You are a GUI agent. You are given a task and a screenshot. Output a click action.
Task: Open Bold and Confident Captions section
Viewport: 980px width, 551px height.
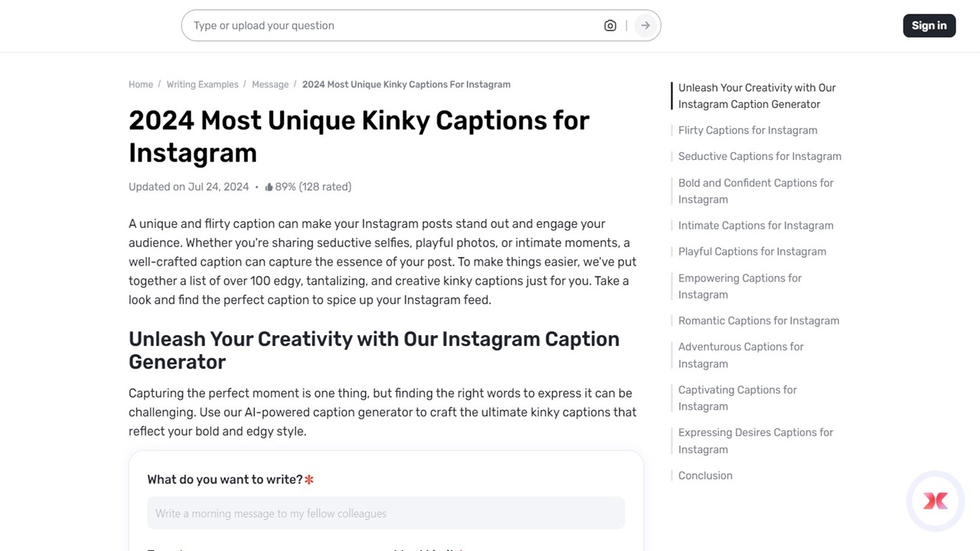point(756,191)
